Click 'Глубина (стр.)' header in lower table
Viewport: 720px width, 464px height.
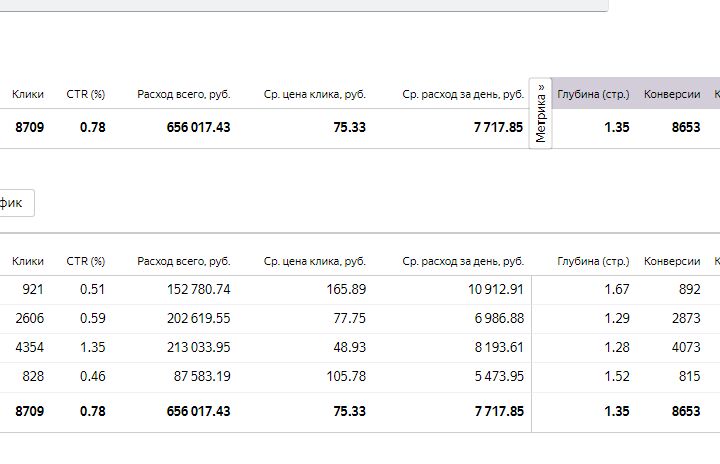pyautogui.click(x=593, y=261)
